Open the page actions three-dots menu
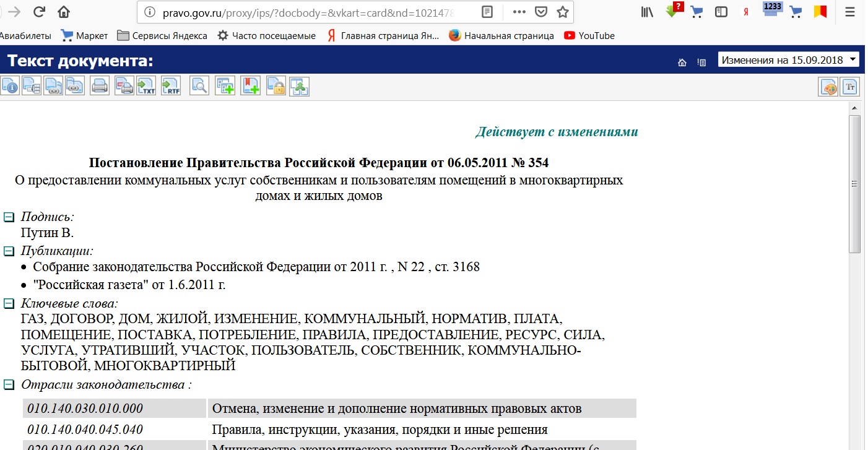The height and width of the screenshot is (450, 868). point(519,12)
